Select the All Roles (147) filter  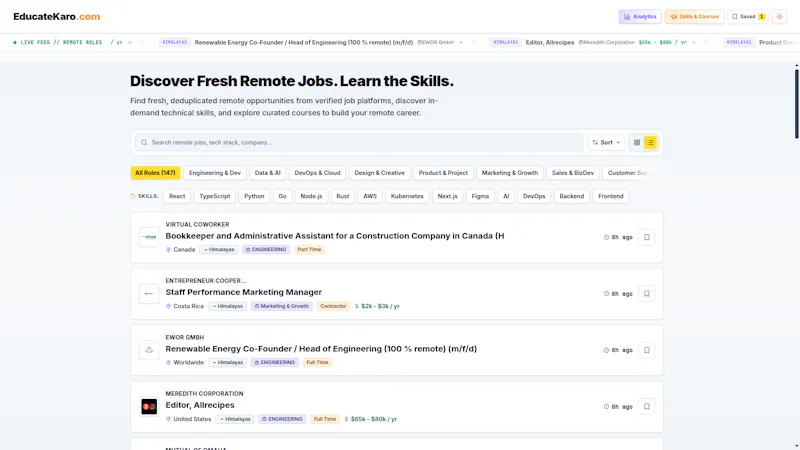pos(155,173)
